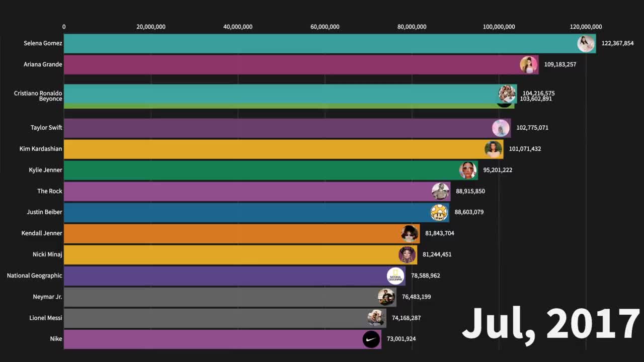The width and height of the screenshot is (644, 362).
Task: Select the Kim Kardashian label
Action: (41, 149)
